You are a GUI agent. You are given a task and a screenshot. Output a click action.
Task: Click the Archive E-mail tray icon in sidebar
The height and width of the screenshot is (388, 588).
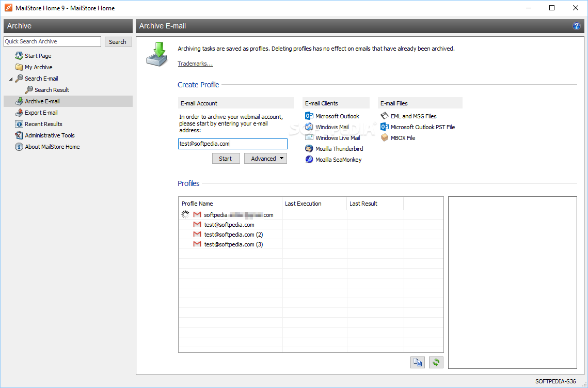pos(19,101)
